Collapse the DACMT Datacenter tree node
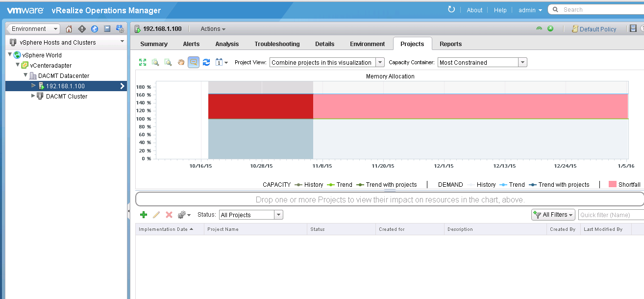644x299 pixels. pos(26,75)
